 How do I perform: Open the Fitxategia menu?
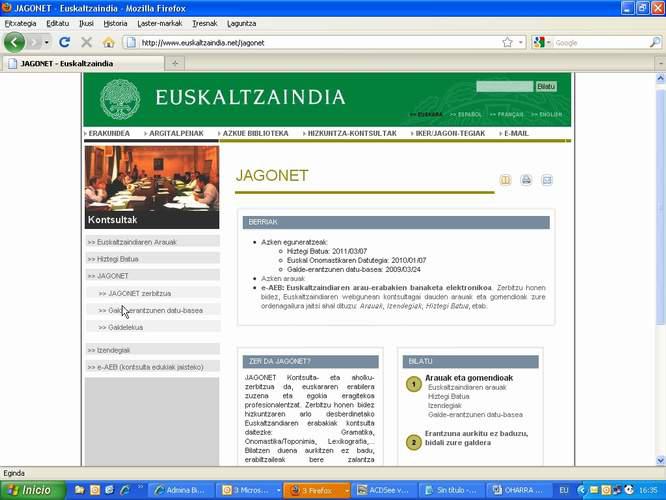pyautogui.click(x=20, y=23)
